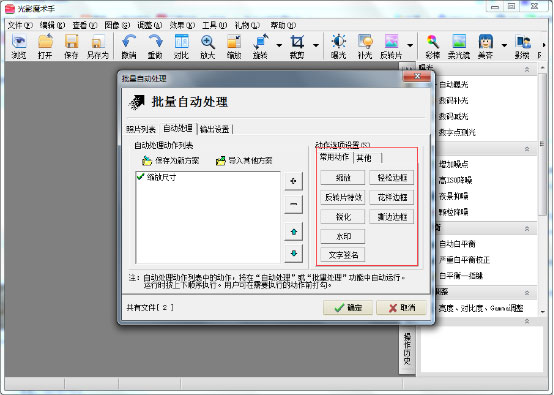Open a file with the 打开 toolbar icon
The width and height of the screenshot is (554, 395).
click(45, 42)
